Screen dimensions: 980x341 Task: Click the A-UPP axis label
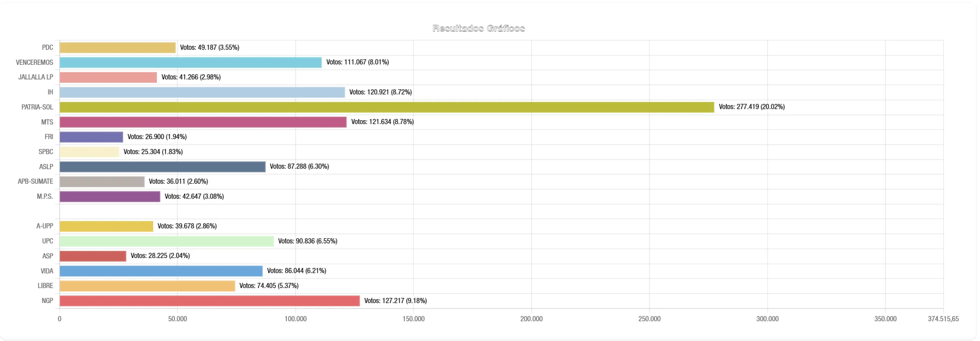point(44,226)
